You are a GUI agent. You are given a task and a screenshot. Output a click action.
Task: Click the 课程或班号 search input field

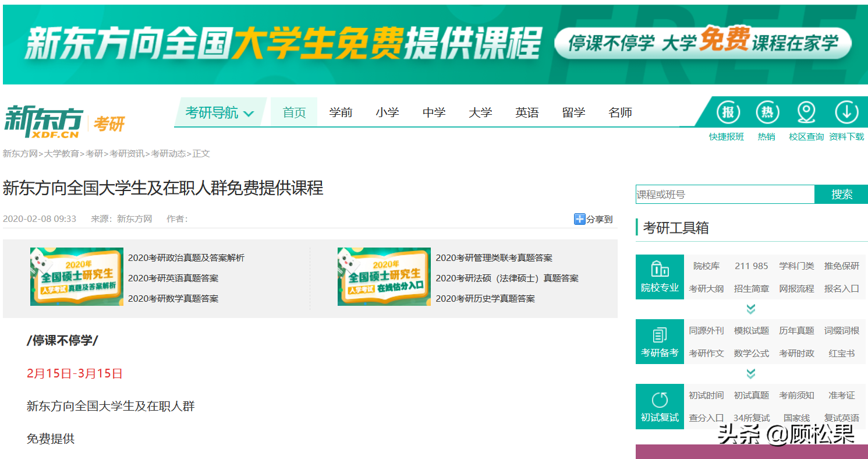[x=725, y=194]
